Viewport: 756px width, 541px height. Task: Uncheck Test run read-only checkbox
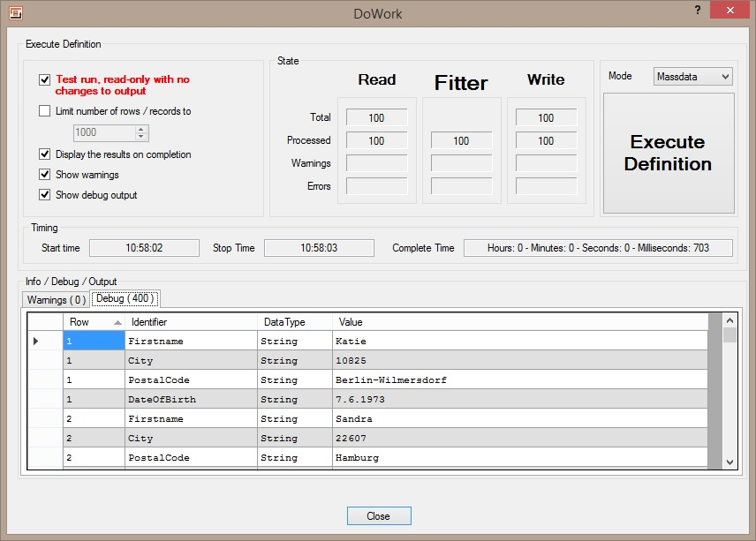click(x=44, y=79)
